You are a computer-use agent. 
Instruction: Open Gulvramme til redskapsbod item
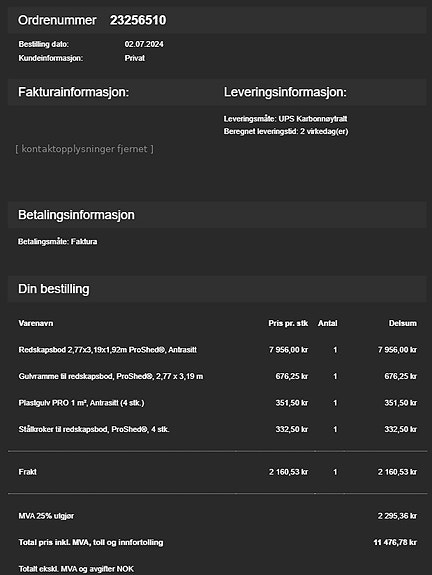point(111,376)
